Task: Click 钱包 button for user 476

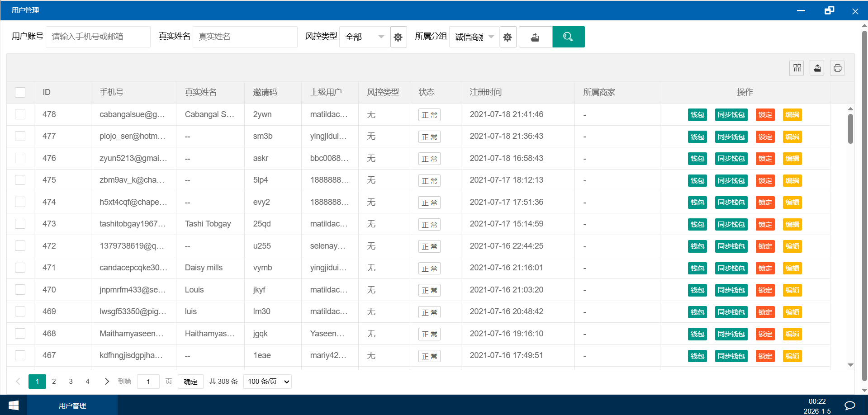Action: click(x=697, y=159)
